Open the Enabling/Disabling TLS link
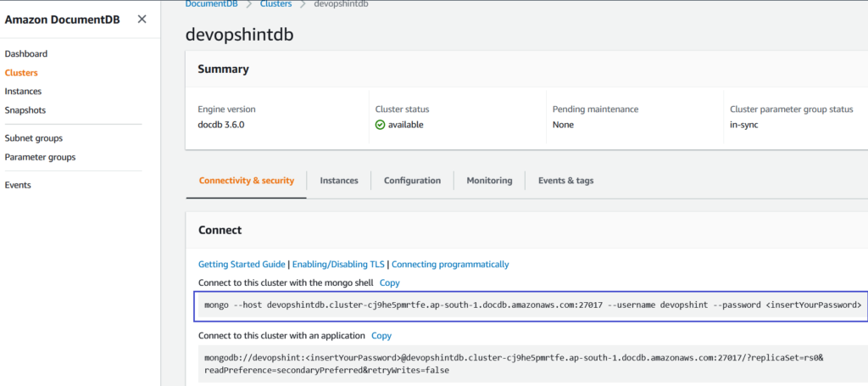 [339, 264]
